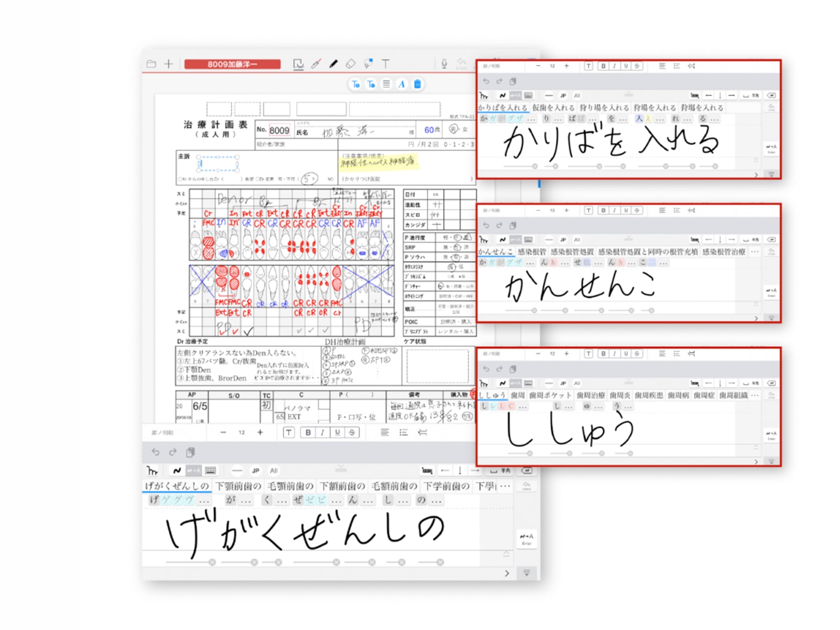Select the eraser tool in top toolbar
The height and width of the screenshot is (630, 840).
pos(351,64)
